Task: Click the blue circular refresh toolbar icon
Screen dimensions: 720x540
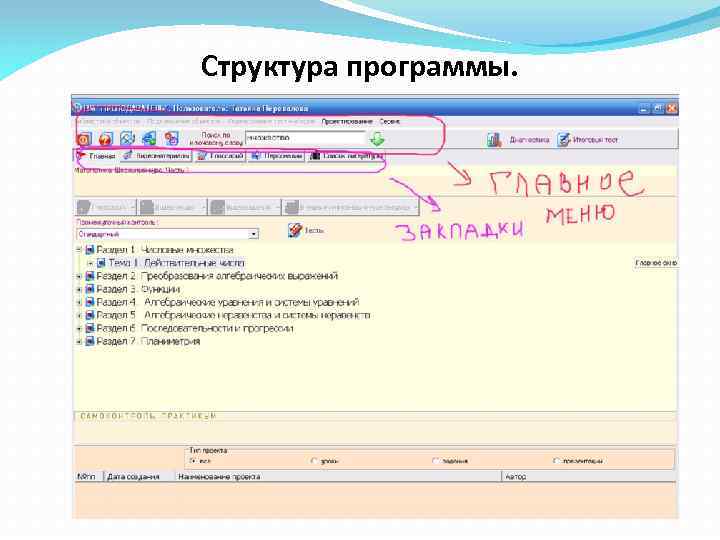Action: coord(128,139)
